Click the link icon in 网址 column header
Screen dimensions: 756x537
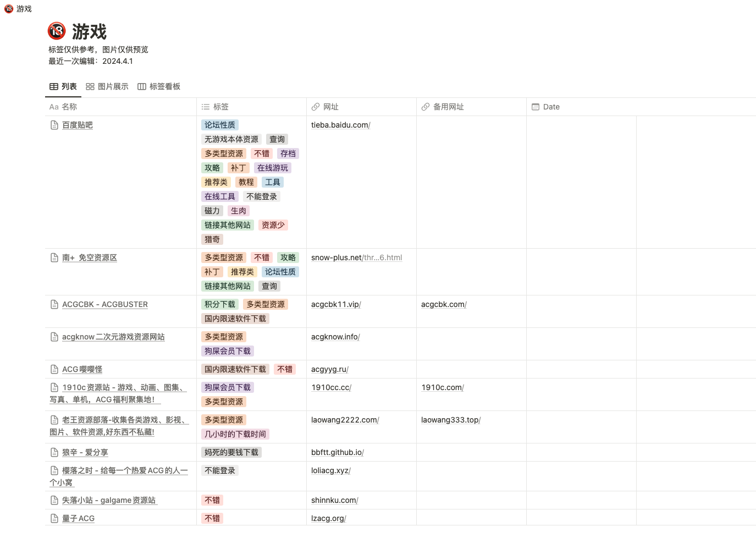click(x=316, y=107)
